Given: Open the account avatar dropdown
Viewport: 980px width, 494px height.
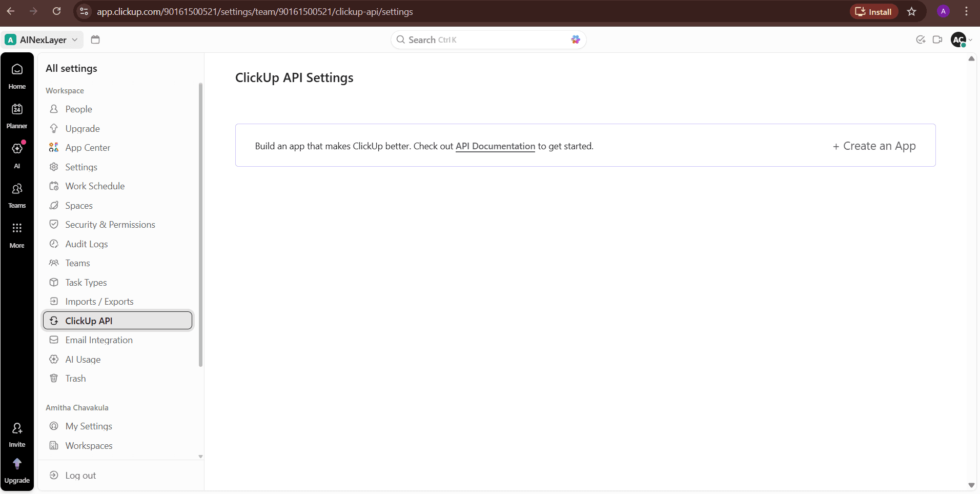Looking at the screenshot, I should pyautogui.click(x=961, y=39).
